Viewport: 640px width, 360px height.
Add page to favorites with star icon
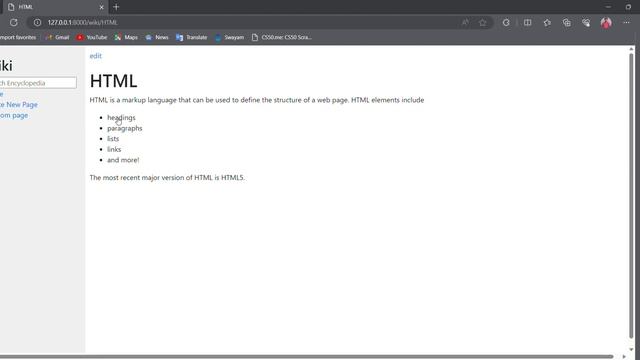coord(483,22)
